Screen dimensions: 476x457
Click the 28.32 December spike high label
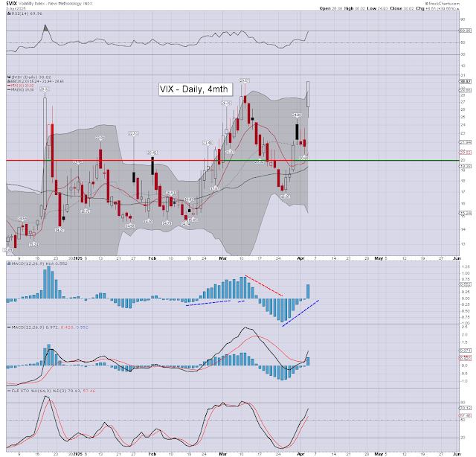tap(45, 89)
